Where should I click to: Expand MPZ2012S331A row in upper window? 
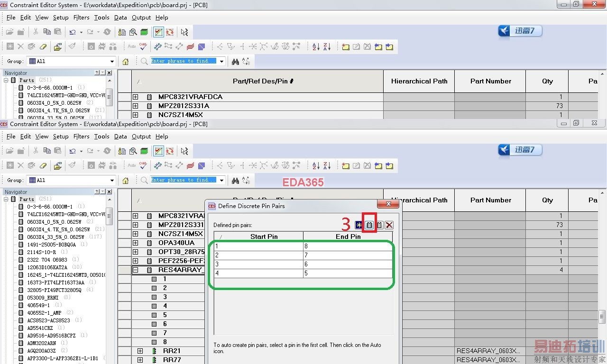click(x=135, y=106)
